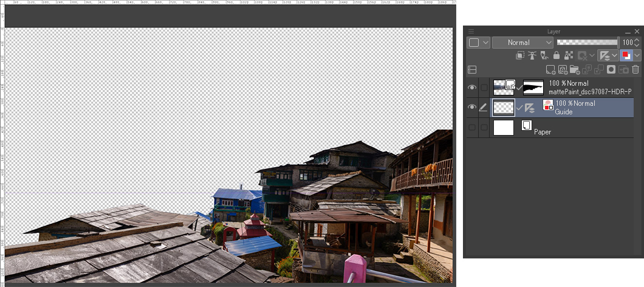Image resolution: width=644 pixels, height=287 pixels.
Task: Hide the Guide layer with eye icon
Action: [472, 108]
